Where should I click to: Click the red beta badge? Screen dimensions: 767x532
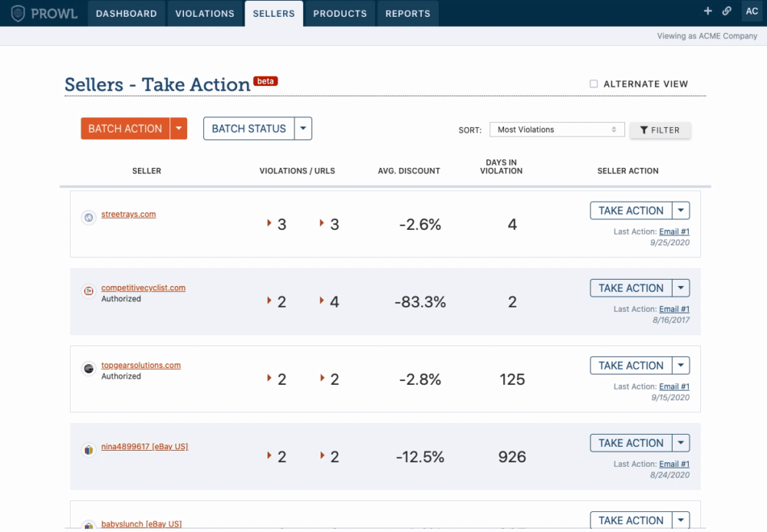(265, 81)
